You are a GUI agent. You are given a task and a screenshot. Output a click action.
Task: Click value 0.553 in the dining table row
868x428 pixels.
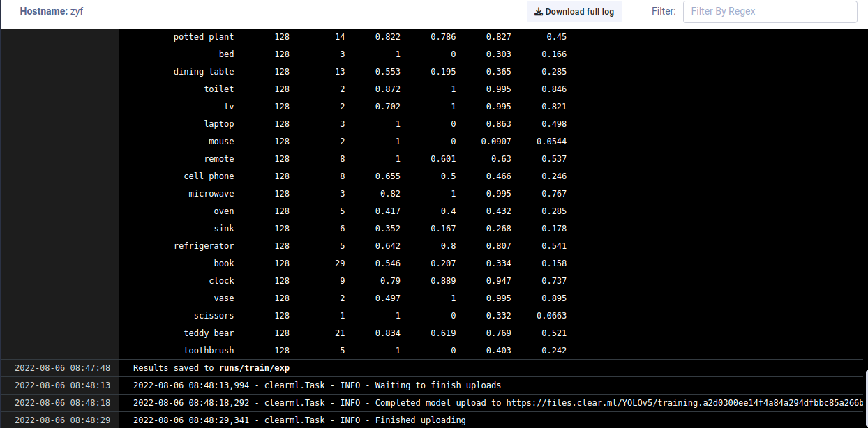388,72
